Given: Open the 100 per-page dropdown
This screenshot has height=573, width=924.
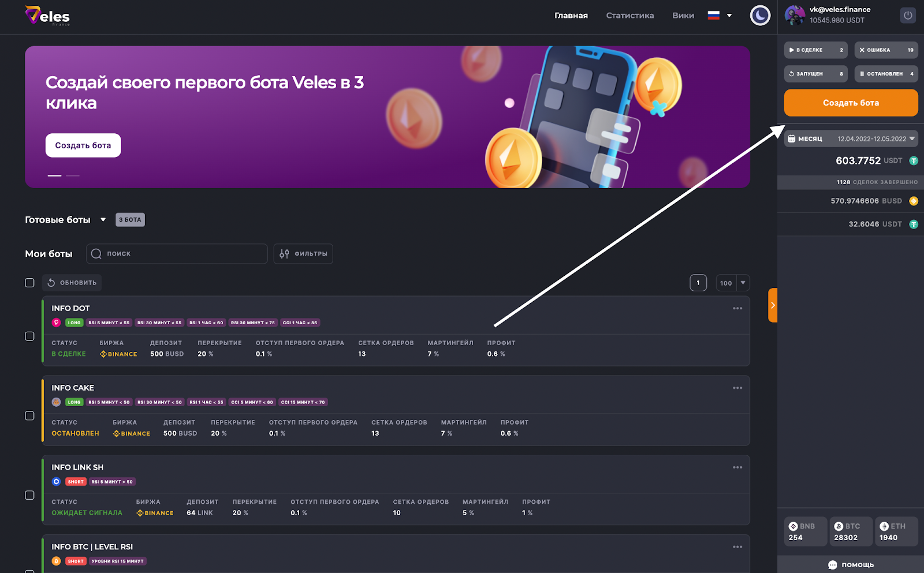Looking at the screenshot, I should (732, 283).
